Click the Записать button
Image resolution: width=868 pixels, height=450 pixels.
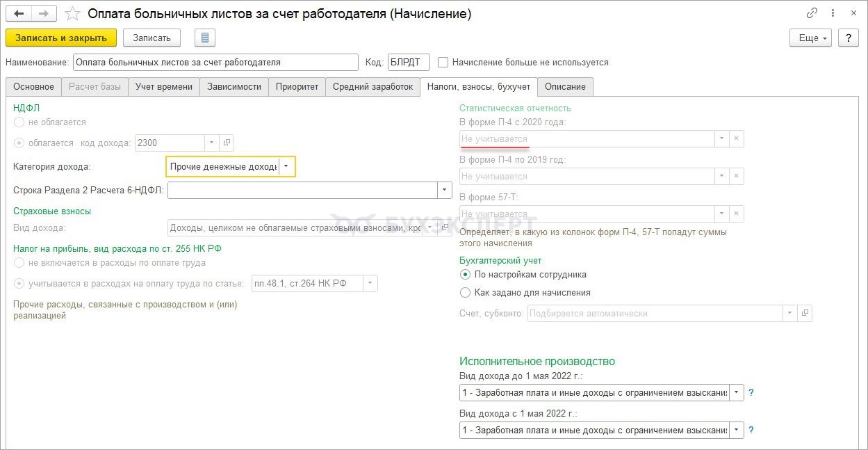pos(152,38)
